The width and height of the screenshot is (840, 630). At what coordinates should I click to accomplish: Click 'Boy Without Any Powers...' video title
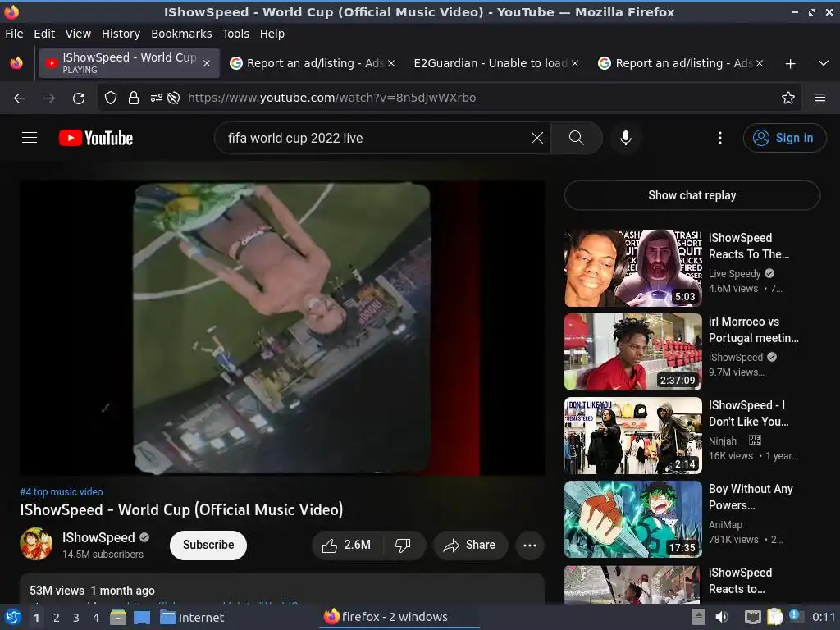[x=751, y=497]
